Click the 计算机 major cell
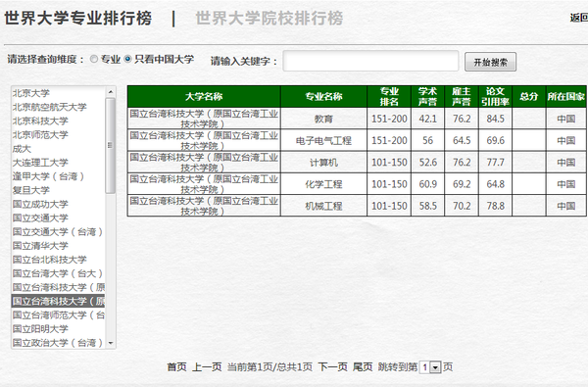Viewport: 588px width, 387px height. pos(323,163)
